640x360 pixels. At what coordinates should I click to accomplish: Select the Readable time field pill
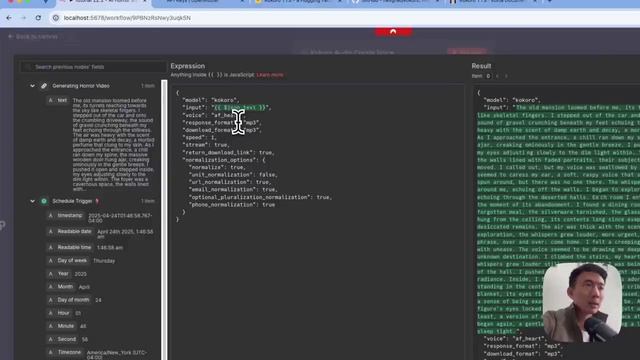70,247
